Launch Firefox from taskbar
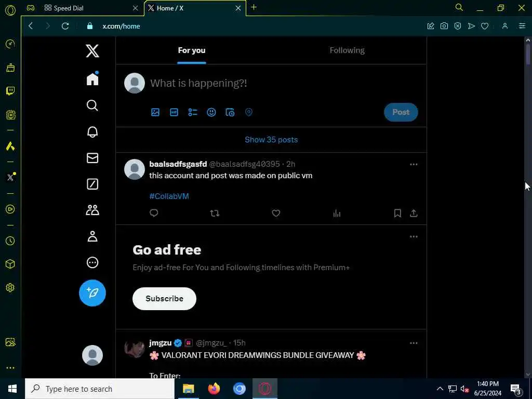 point(214,389)
